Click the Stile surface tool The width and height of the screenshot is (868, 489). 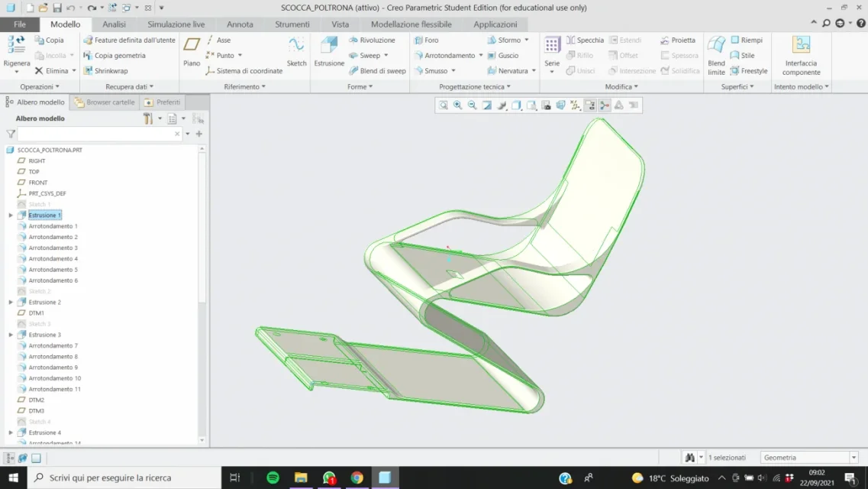(x=742, y=55)
